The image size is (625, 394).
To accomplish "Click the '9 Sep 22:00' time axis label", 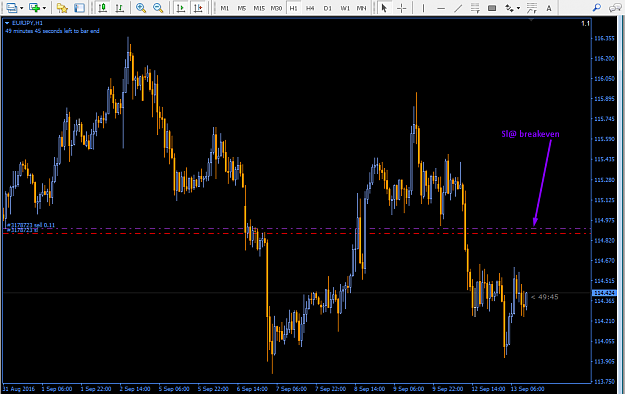I will (x=448, y=389).
